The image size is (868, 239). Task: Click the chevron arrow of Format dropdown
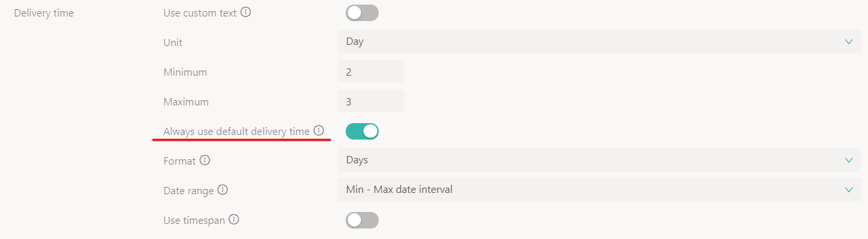[848, 160]
